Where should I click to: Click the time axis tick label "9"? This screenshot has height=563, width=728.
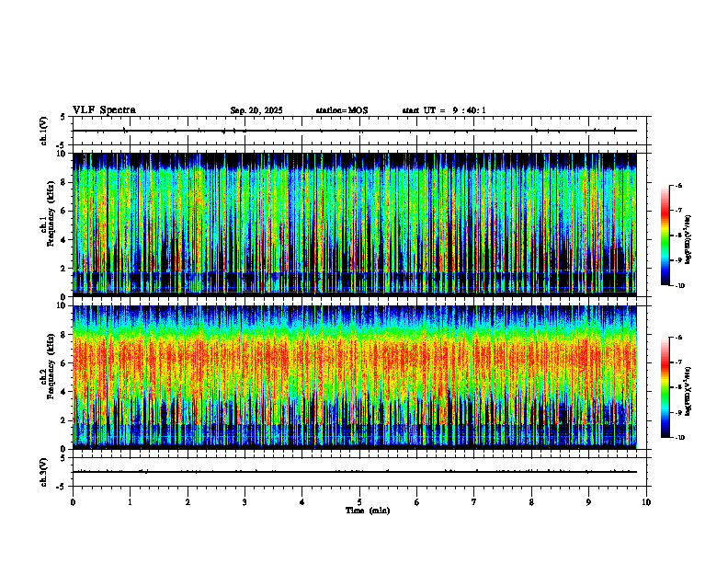click(x=588, y=502)
